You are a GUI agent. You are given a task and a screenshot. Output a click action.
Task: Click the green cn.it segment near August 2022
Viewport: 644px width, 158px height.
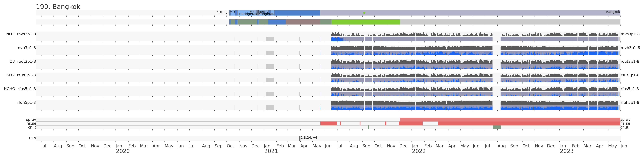click(497, 127)
